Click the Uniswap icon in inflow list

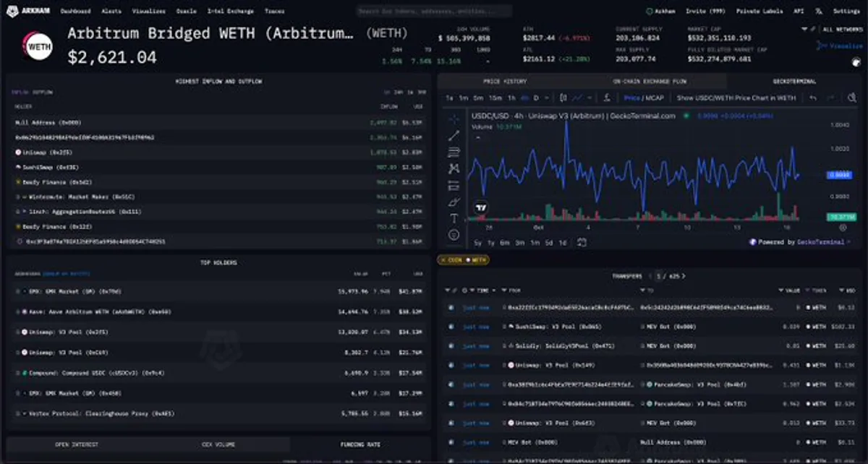tap(17, 152)
